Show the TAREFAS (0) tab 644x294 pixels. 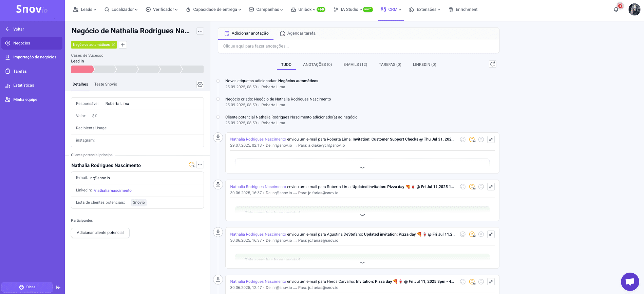point(390,65)
